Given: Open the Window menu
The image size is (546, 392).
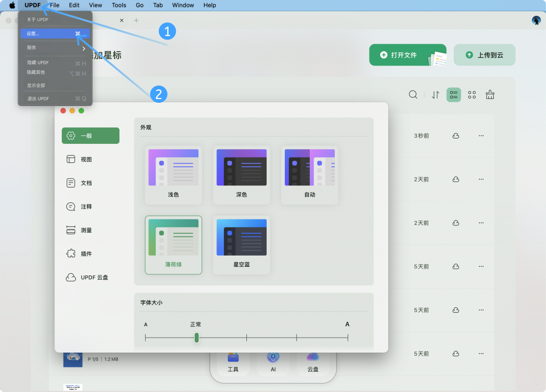Looking at the screenshot, I should click(183, 5).
